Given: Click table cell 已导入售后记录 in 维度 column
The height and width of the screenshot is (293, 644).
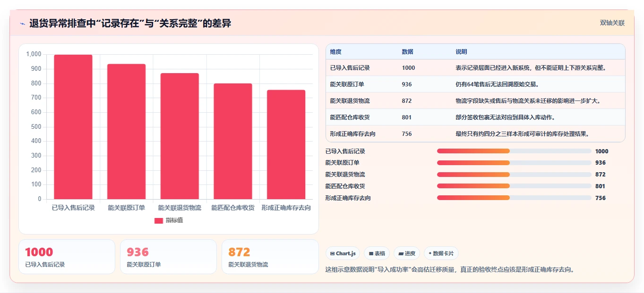Looking at the screenshot, I should [x=350, y=68].
